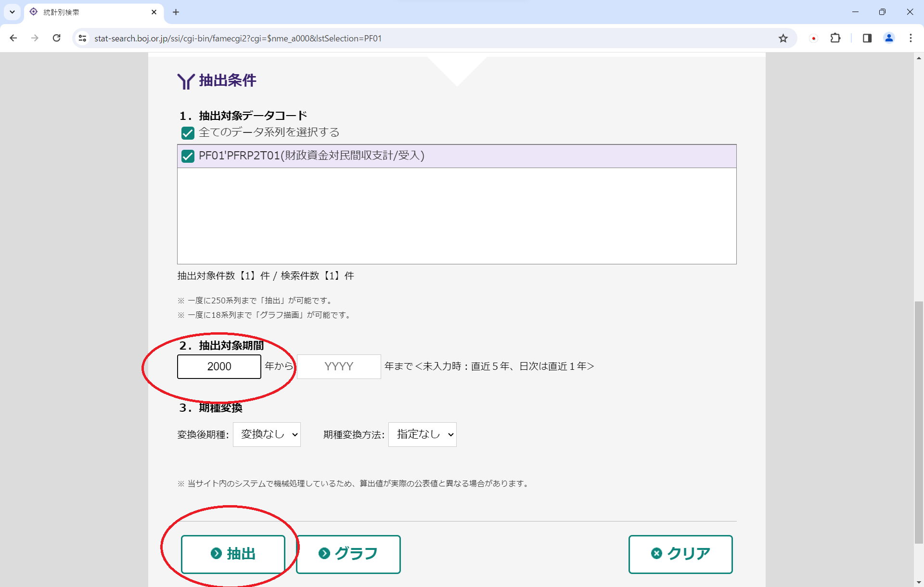Open the Extensions puzzle icon
Screen dimensions: 924x587
(x=835, y=38)
